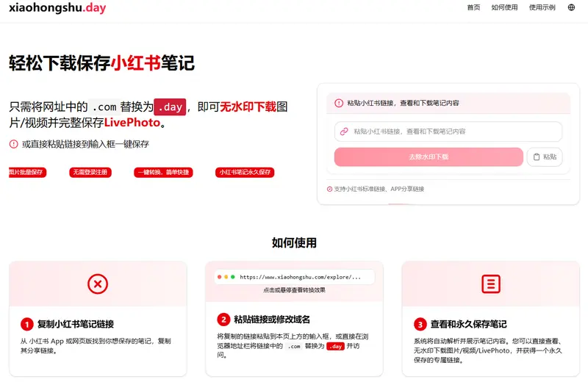588x382 pixels.
Task: Click the heading 粘贴链接或修改域名
Action: click(x=272, y=320)
